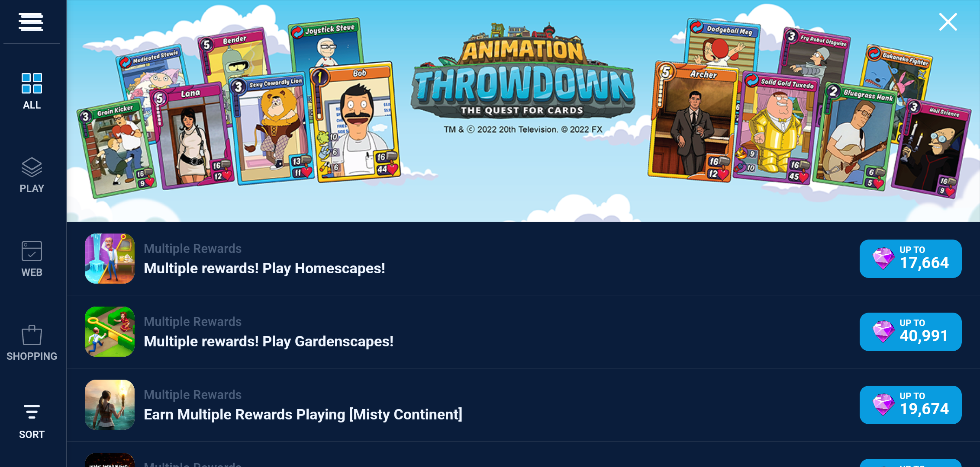The width and height of the screenshot is (980, 467).
Task: Tap the Misty Continent app icon
Action: point(110,405)
